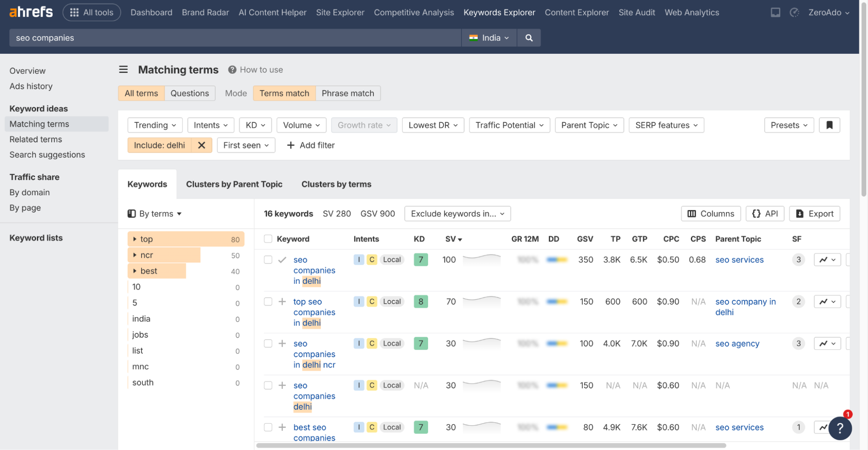Click the horizontal table scrollbar
The width and height of the screenshot is (868, 450).
pyautogui.click(x=491, y=445)
